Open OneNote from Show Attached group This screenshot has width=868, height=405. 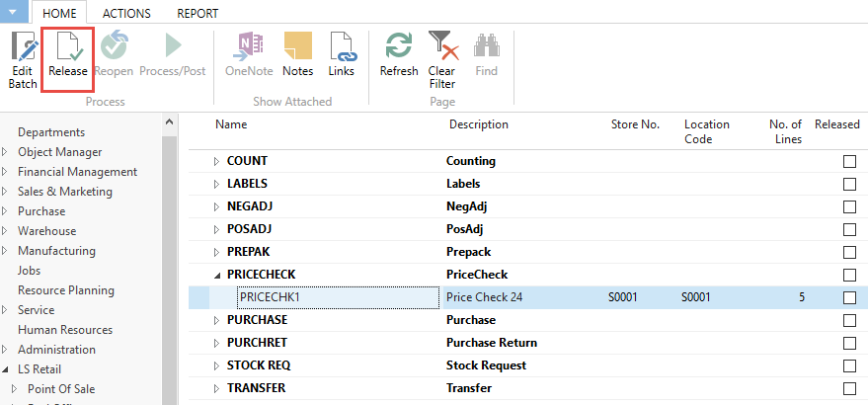click(249, 47)
